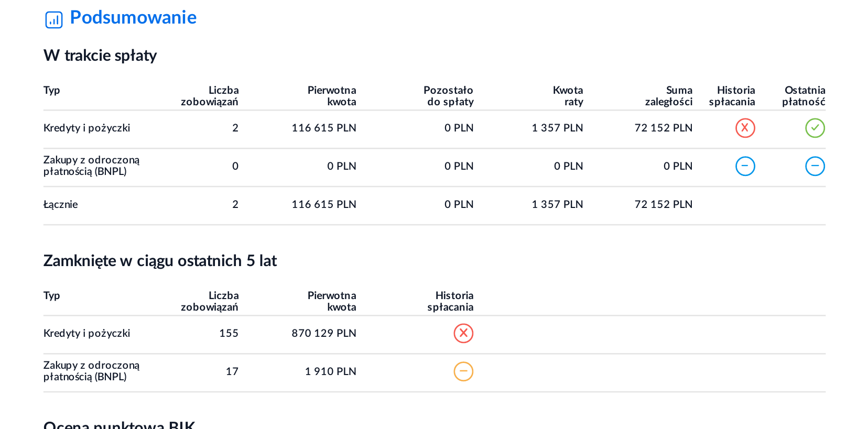Screen dimensions: 868x429
Task: Click the Podsumowanie chart icon
Action: [x=54, y=20]
